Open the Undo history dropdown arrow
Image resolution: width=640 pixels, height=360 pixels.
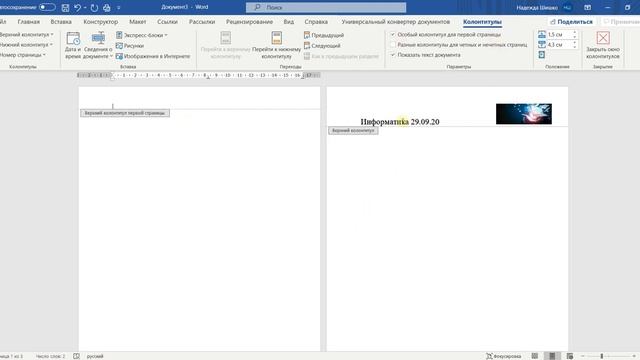[85, 7]
